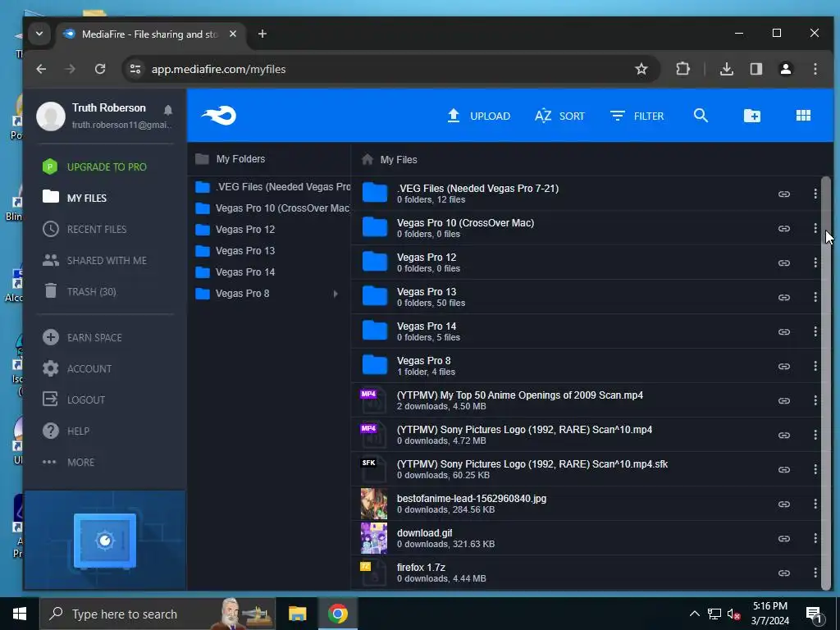
Task: Expand Vegas Pro 8 in folder tree
Action: (x=336, y=294)
